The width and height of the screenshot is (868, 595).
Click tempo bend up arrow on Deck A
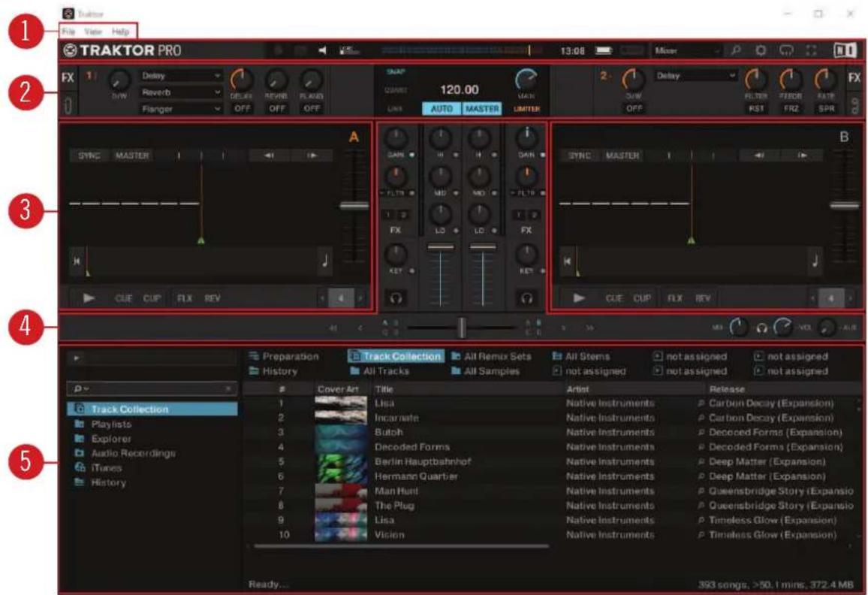[x=312, y=156]
